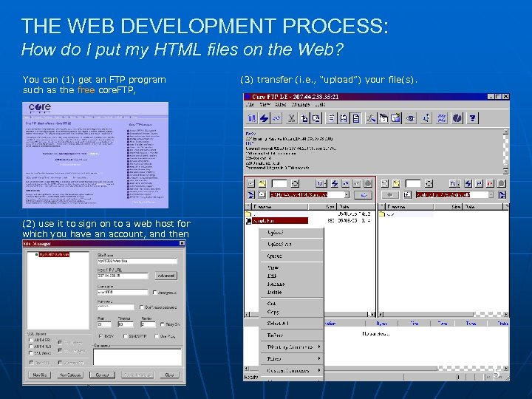Open the View menu in Core FTP
Image resolution: width=532 pixels, height=399 pixels.
click(x=265, y=104)
